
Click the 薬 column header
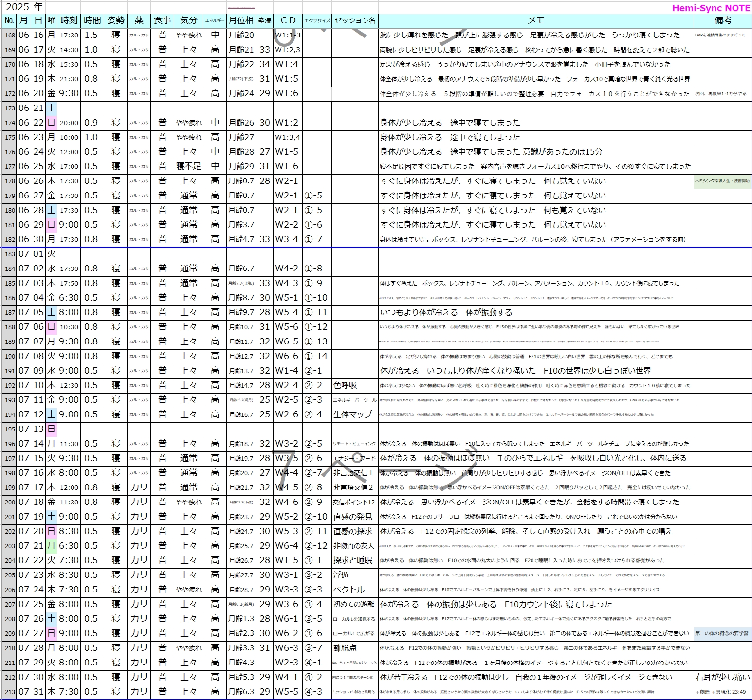coord(139,20)
